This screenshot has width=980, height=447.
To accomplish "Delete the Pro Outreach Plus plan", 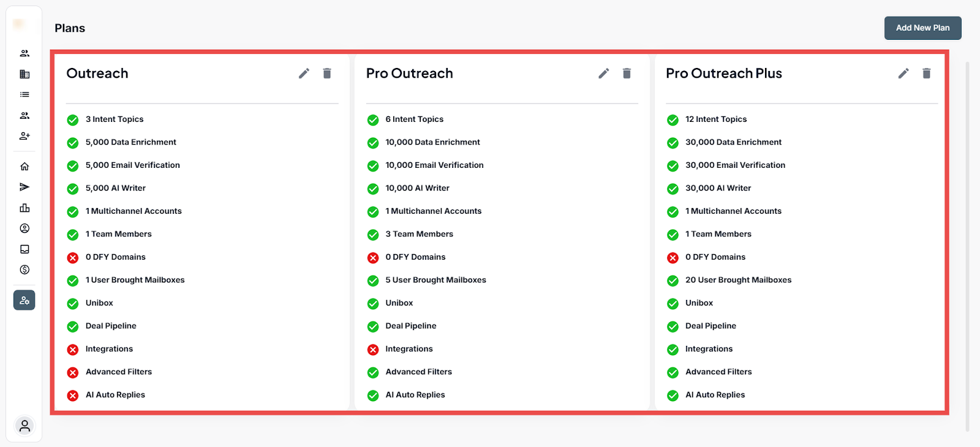I will pos(927,73).
